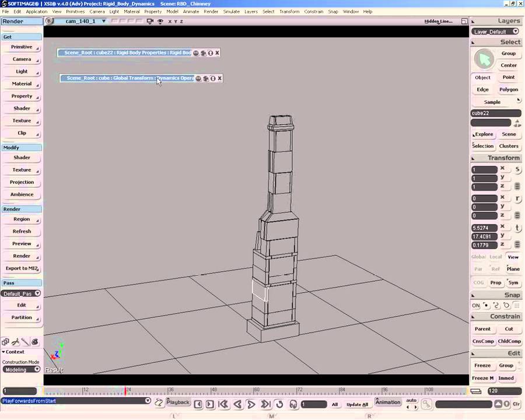Viewport: 525px width, 420px height.
Task: Click the Parent constrain button
Action: click(x=482, y=329)
